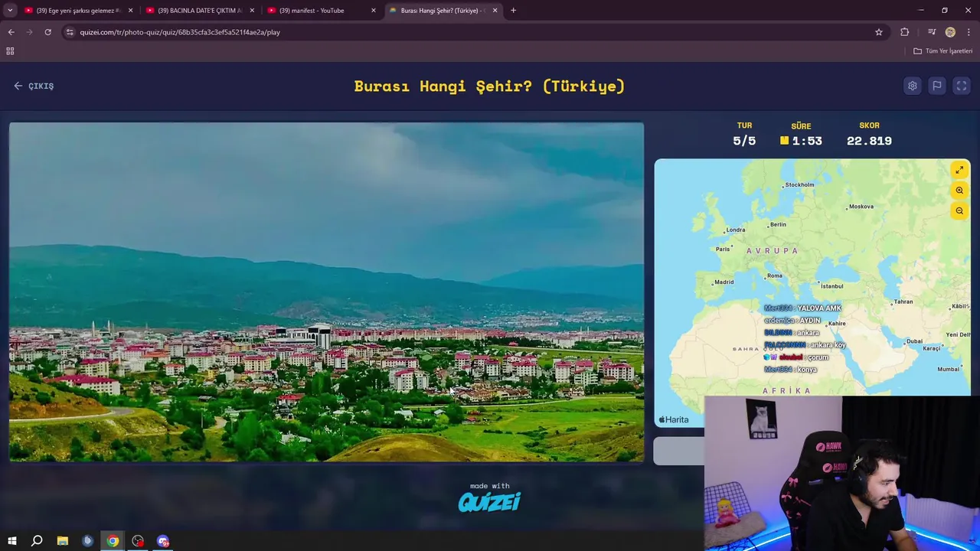Zoom out on the map

(959, 210)
